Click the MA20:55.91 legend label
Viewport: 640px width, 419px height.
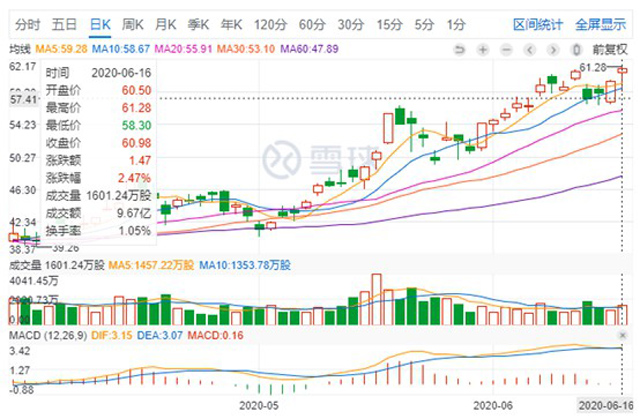pos(183,49)
